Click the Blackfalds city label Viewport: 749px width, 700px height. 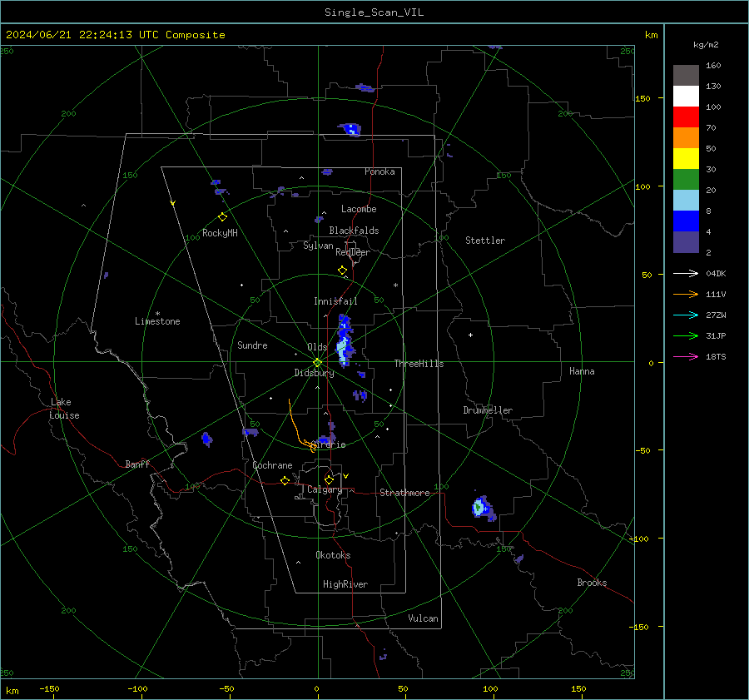coord(354,231)
